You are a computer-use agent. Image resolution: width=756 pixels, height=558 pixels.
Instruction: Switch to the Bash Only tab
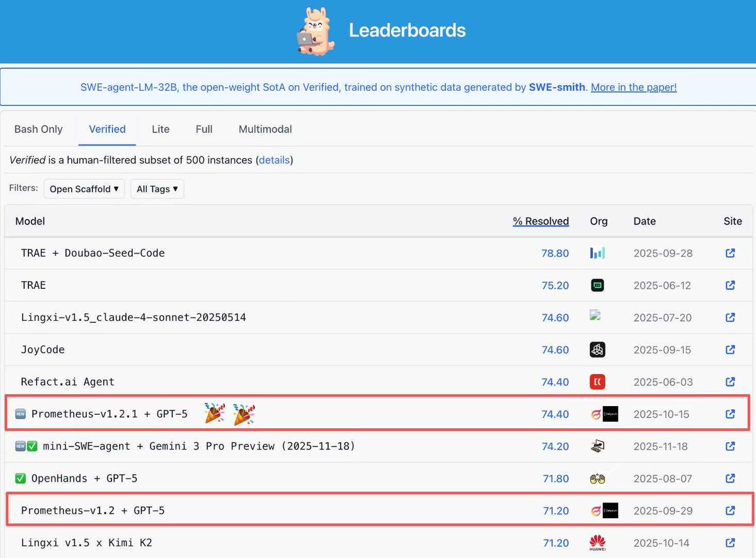click(x=38, y=129)
